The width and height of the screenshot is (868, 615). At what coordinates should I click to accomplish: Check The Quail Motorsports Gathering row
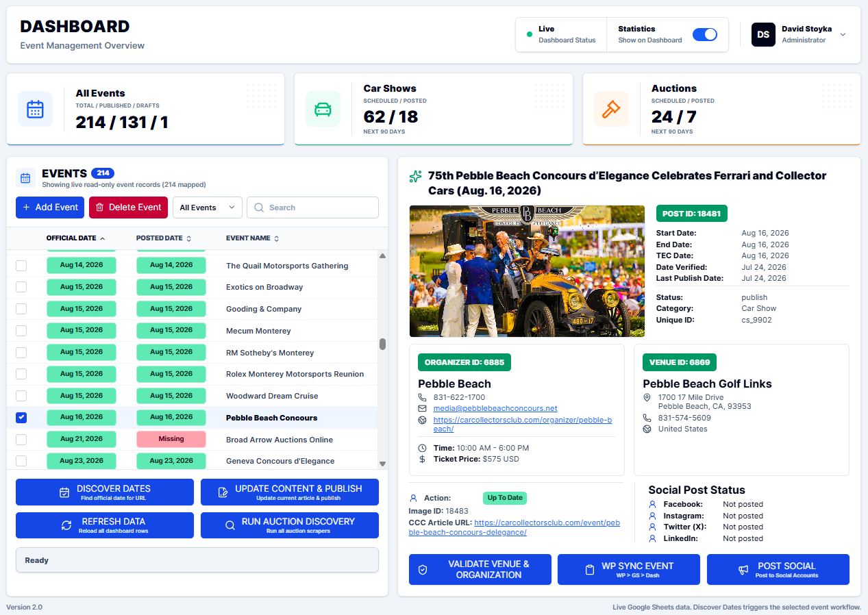[x=21, y=265]
